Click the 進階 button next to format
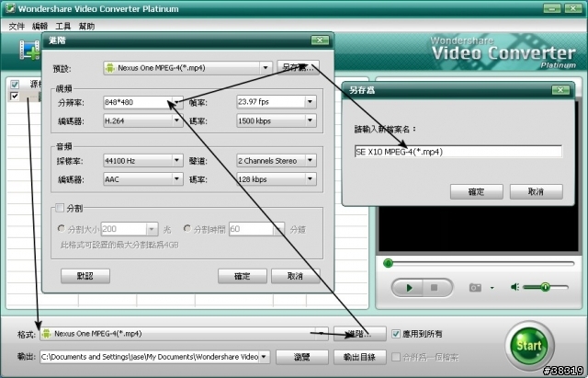588x378 pixels. tap(359, 334)
